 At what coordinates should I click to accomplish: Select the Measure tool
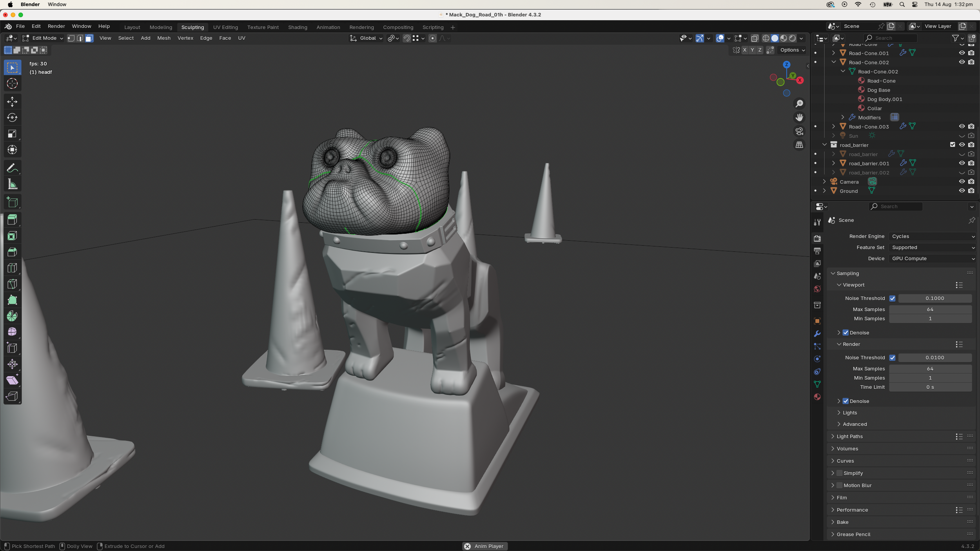coord(12,184)
